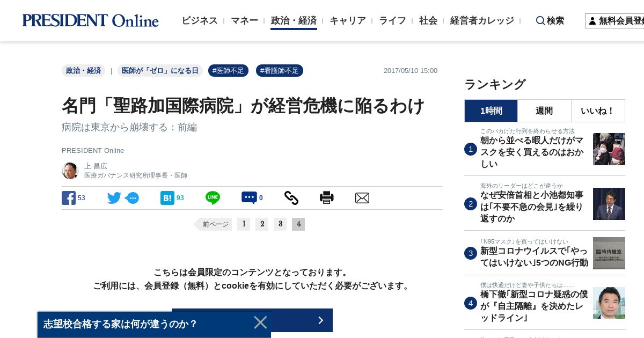
Task: Open the 社会 menu
Action: [x=428, y=20]
